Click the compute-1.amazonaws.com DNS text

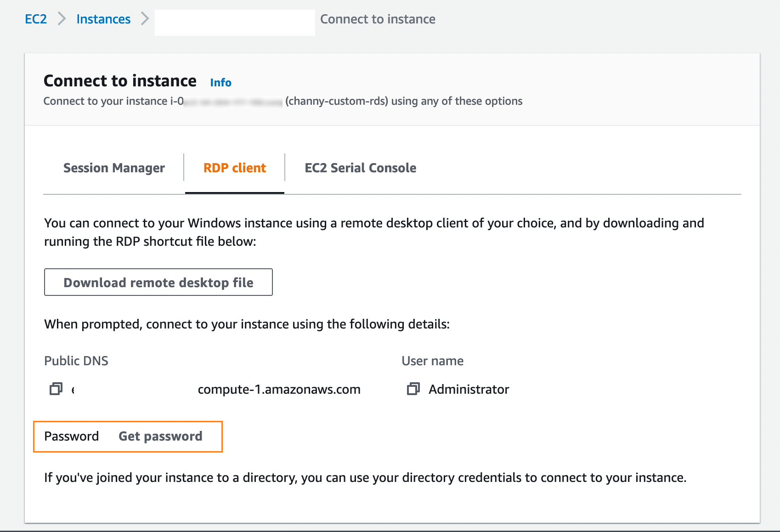(279, 390)
